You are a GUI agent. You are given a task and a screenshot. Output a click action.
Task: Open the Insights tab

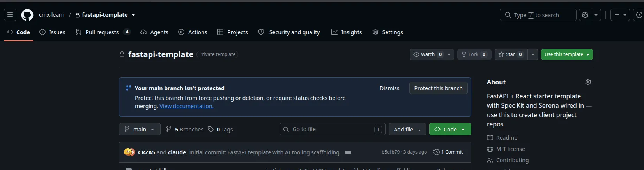347,32
